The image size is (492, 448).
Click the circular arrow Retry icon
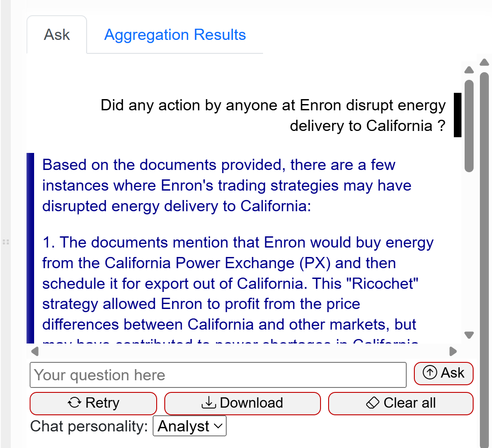[75, 403]
